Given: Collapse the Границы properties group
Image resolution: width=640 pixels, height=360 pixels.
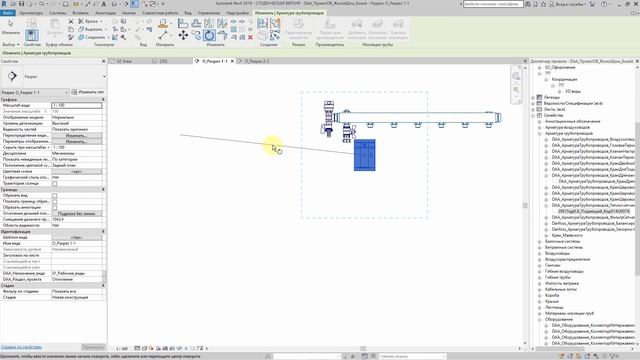Looking at the screenshot, I should point(103,190).
